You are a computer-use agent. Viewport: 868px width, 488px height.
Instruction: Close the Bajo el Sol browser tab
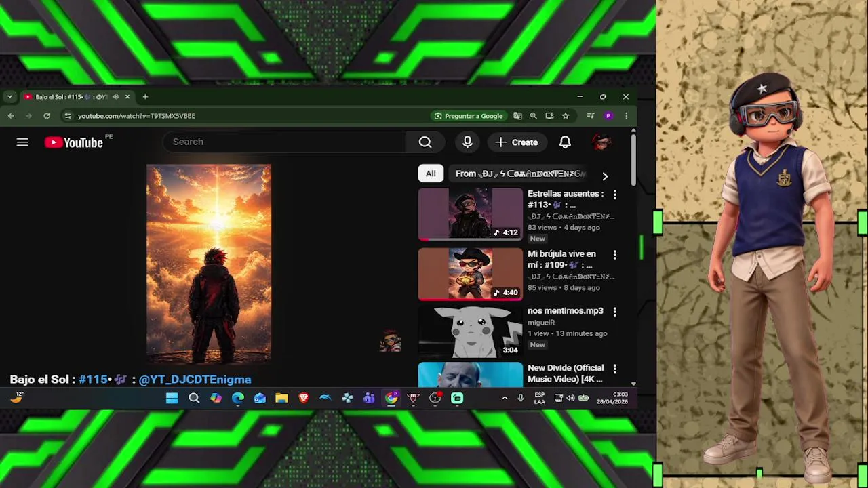coord(127,97)
